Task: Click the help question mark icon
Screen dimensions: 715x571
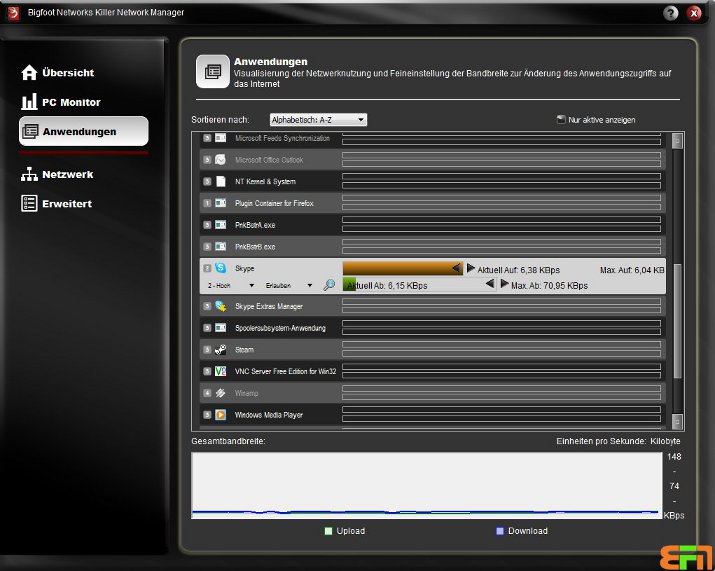Action: point(670,13)
